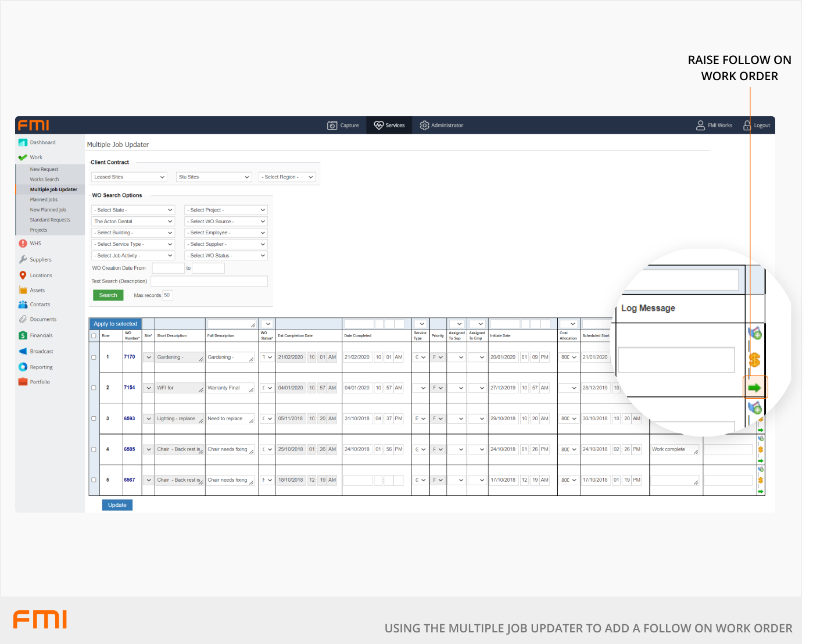
Task: Open Works Search in sidebar menu
Action: tap(44, 180)
